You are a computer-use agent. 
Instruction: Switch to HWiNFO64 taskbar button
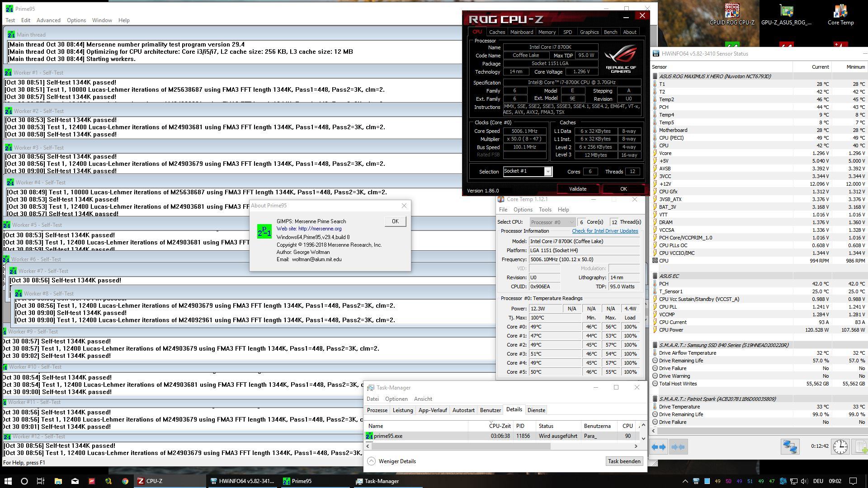(243, 481)
